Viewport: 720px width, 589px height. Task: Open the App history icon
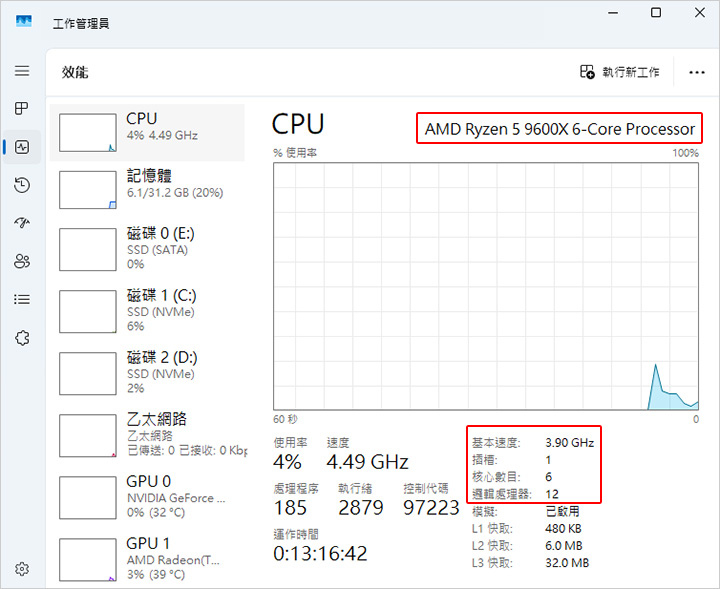pyautogui.click(x=22, y=185)
